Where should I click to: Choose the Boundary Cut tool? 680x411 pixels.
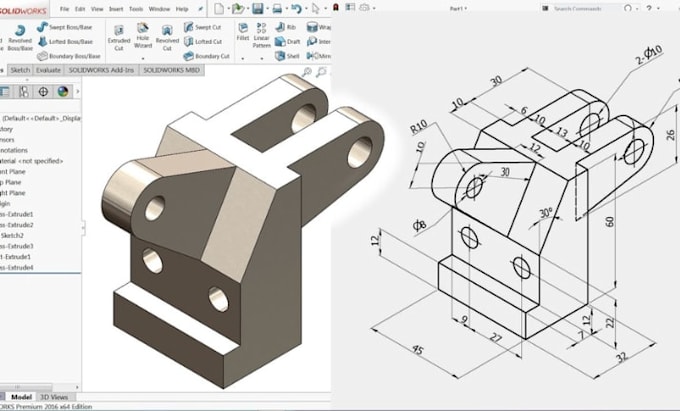tap(206, 56)
